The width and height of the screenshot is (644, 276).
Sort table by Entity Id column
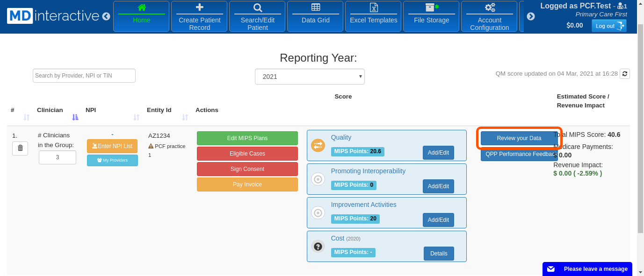[185, 117]
